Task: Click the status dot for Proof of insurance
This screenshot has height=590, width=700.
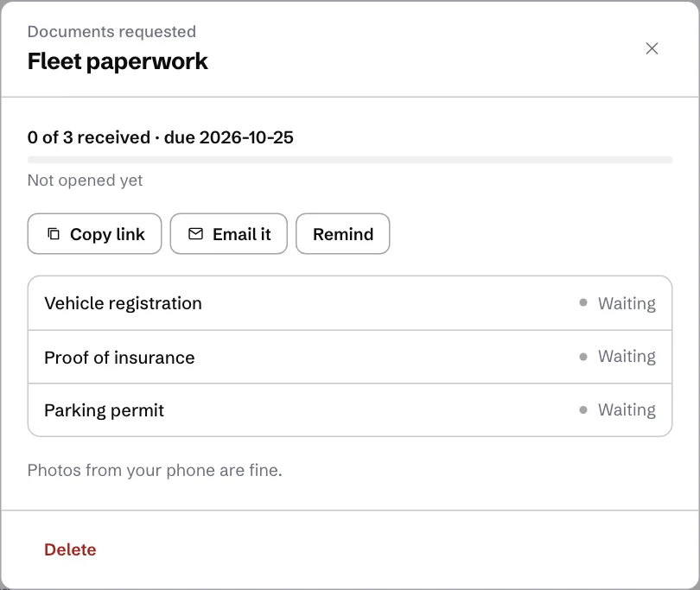Action: (583, 357)
